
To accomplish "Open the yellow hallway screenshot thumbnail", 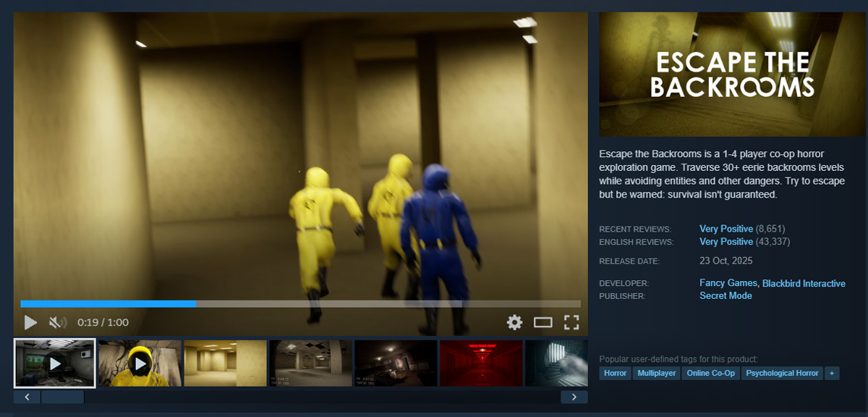I will pyautogui.click(x=225, y=363).
